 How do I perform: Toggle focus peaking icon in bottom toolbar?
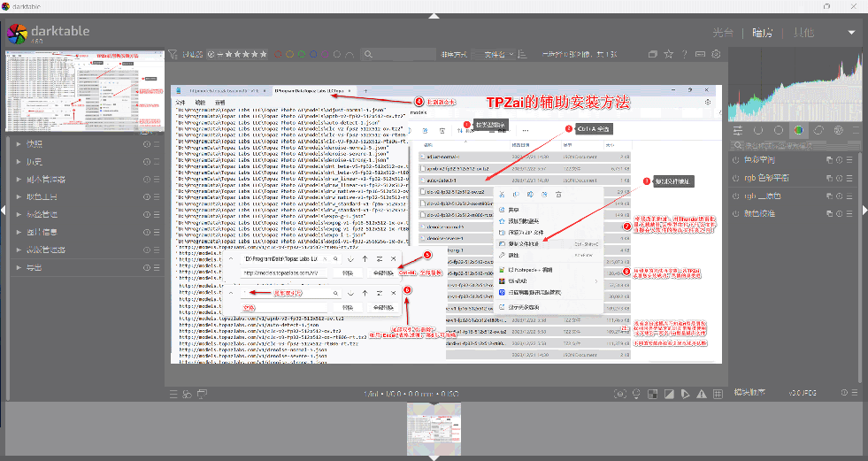(x=620, y=394)
